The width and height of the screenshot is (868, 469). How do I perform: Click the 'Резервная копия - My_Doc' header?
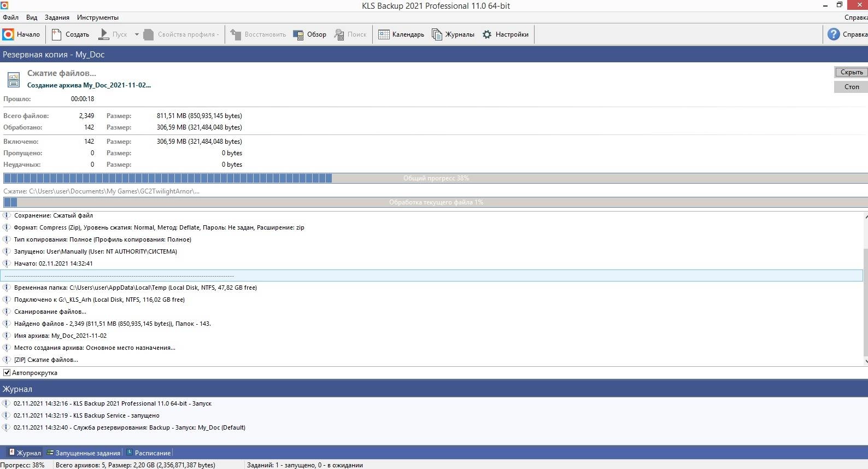tap(434, 54)
